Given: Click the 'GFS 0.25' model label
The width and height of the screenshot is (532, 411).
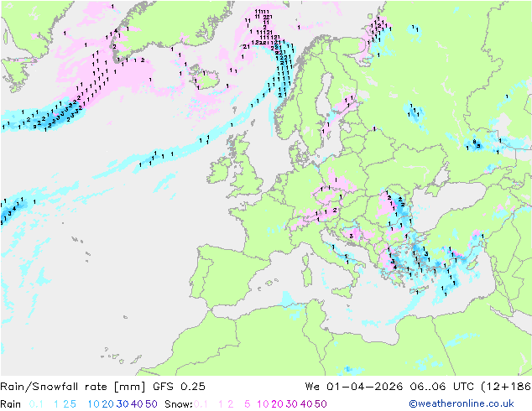Looking at the screenshot, I should pos(179,387).
